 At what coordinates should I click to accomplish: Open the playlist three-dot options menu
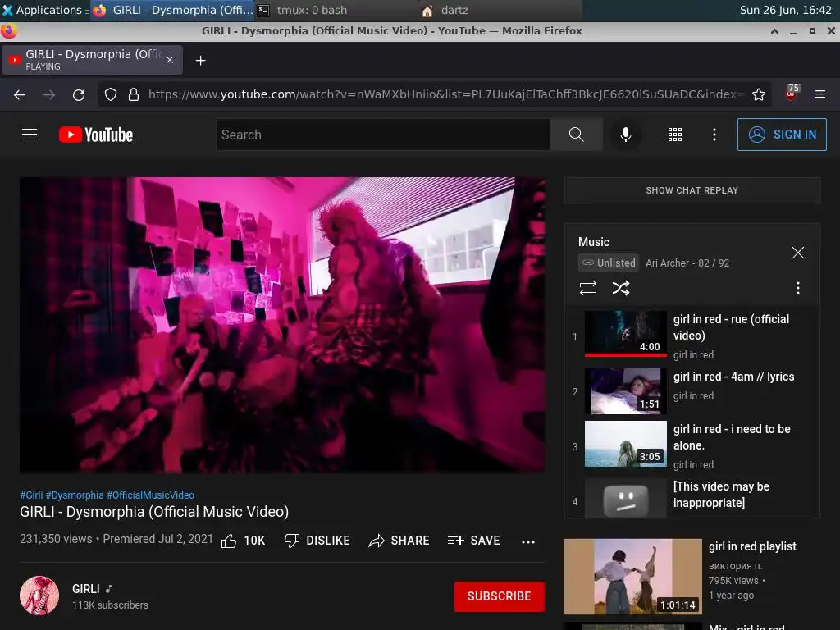(798, 288)
